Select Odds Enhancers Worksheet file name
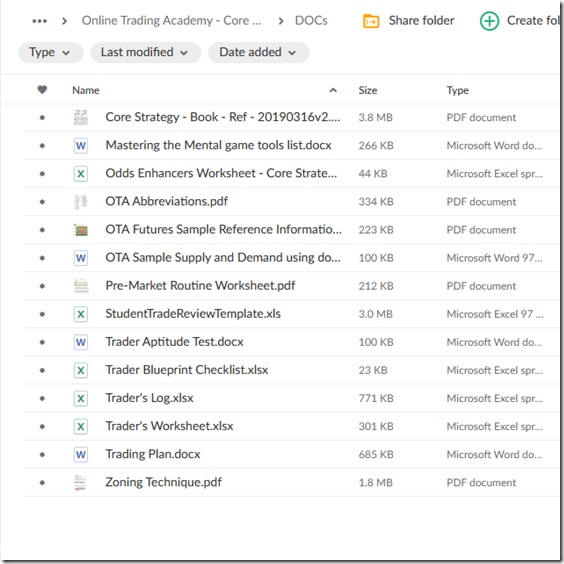Viewport: 564px width, 564px height. [221, 173]
